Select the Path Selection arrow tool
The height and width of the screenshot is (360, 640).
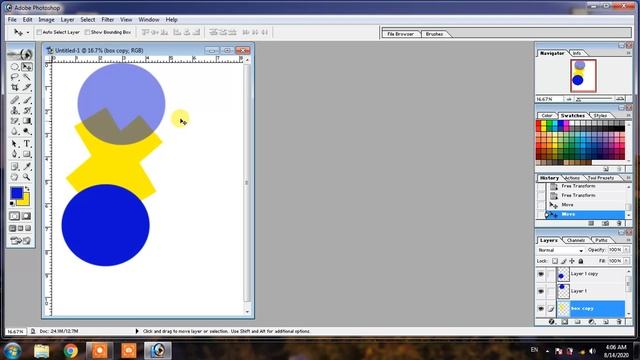15,144
